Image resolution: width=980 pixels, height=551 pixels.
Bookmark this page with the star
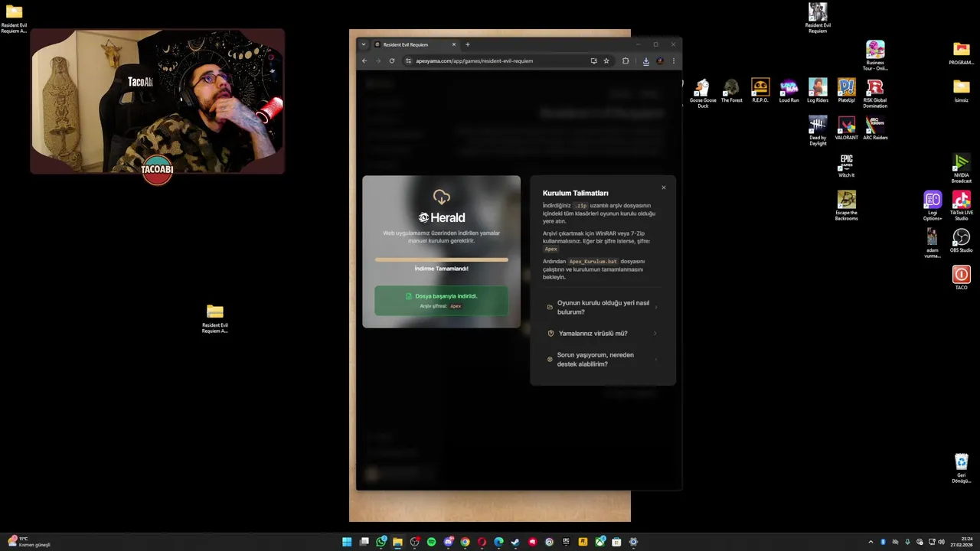tap(606, 60)
